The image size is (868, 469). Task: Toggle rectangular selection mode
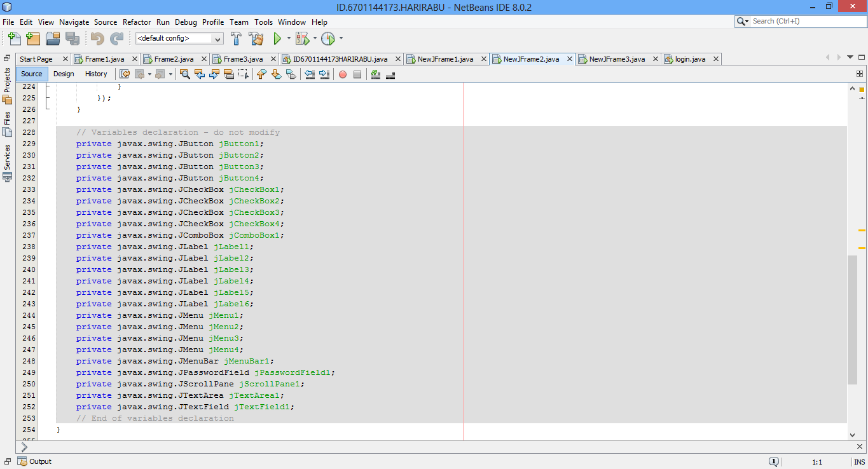pos(244,74)
